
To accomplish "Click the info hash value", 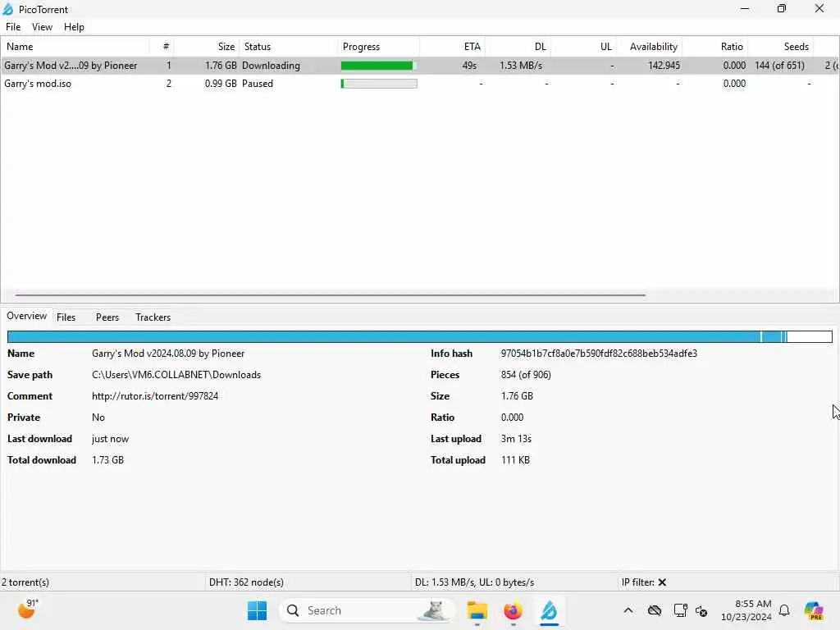I will (599, 354).
